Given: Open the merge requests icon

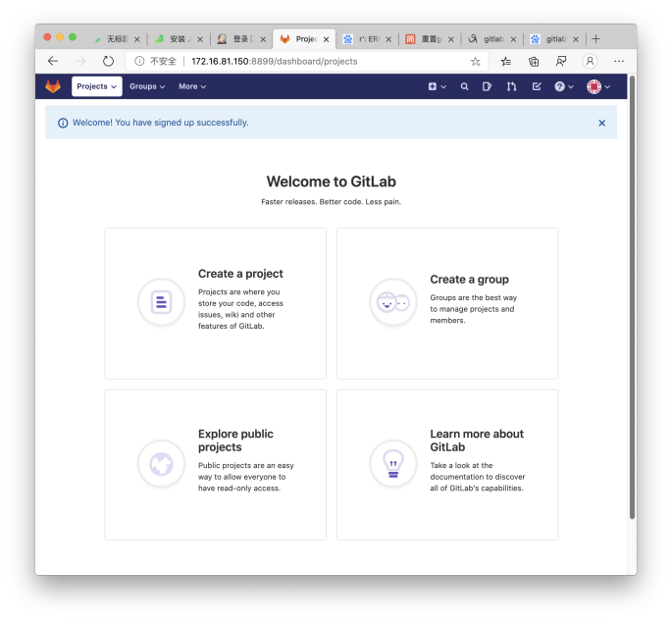Looking at the screenshot, I should click(x=511, y=86).
